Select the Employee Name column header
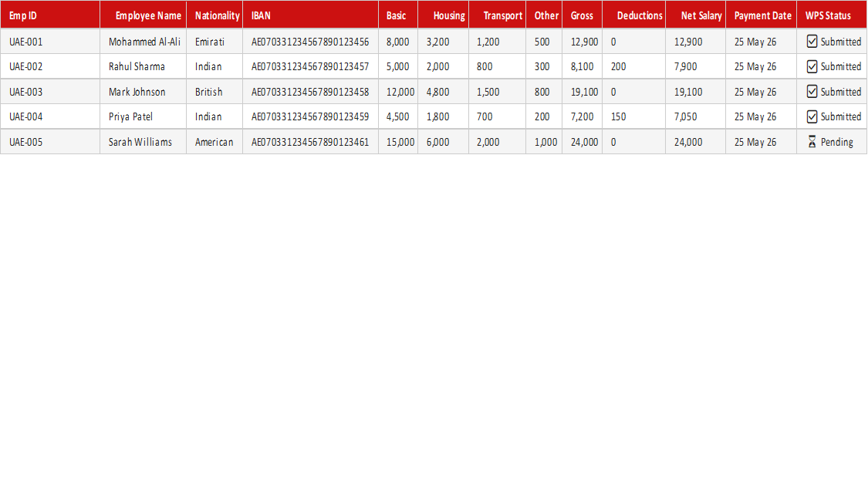The width and height of the screenshot is (868, 482). click(x=144, y=15)
